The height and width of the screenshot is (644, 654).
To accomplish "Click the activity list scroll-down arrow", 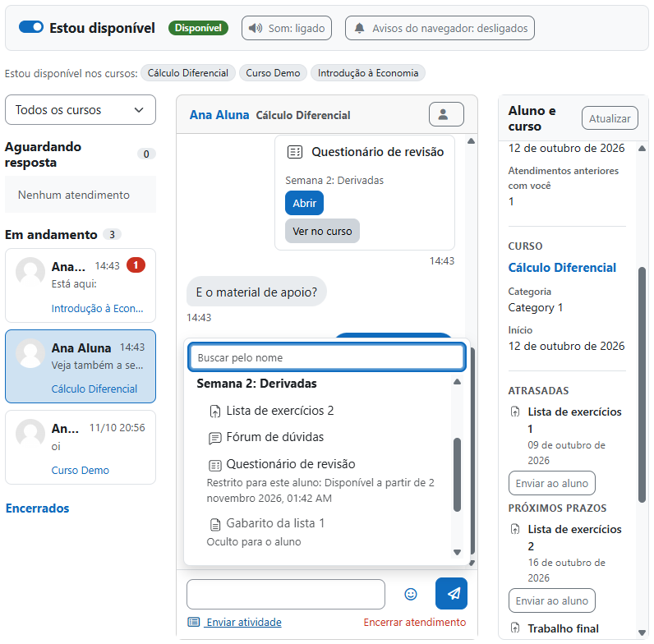I will [x=457, y=552].
